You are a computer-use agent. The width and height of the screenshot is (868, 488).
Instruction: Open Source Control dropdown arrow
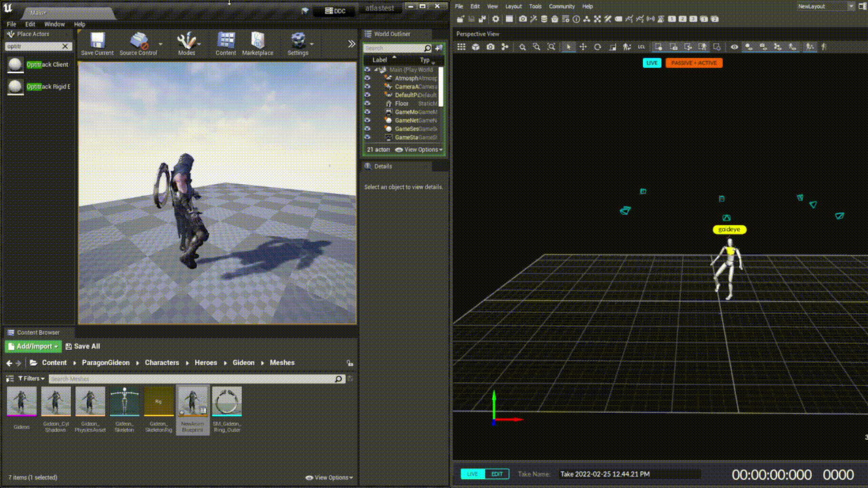tap(161, 43)
